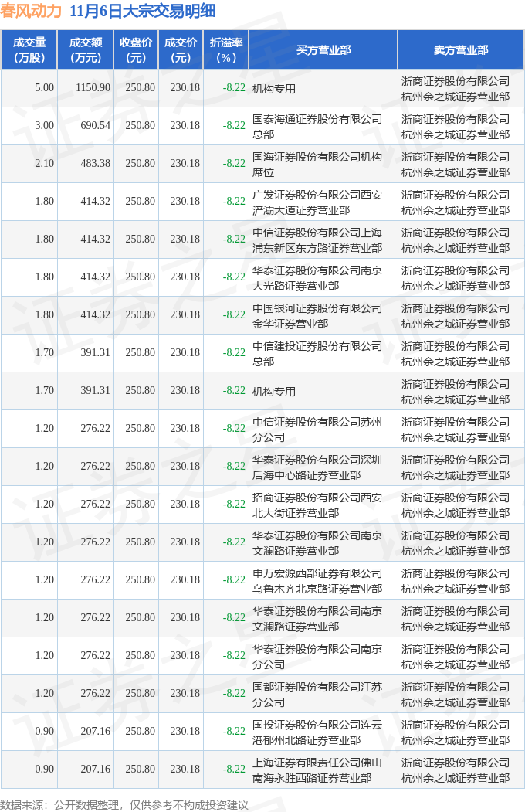Click the 11月6日大宗交易明细 heading text
This screenshot has height=812, width=525.
tap(143, 11)
